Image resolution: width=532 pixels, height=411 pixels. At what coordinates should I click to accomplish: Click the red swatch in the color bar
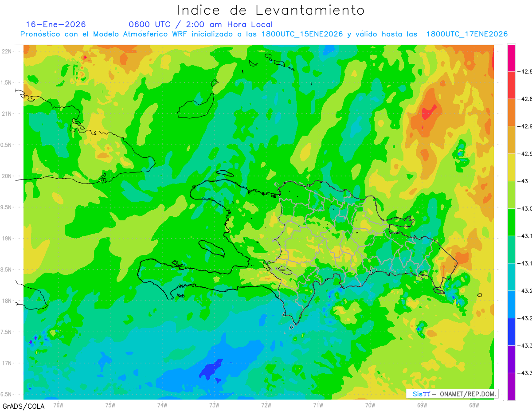511,85
